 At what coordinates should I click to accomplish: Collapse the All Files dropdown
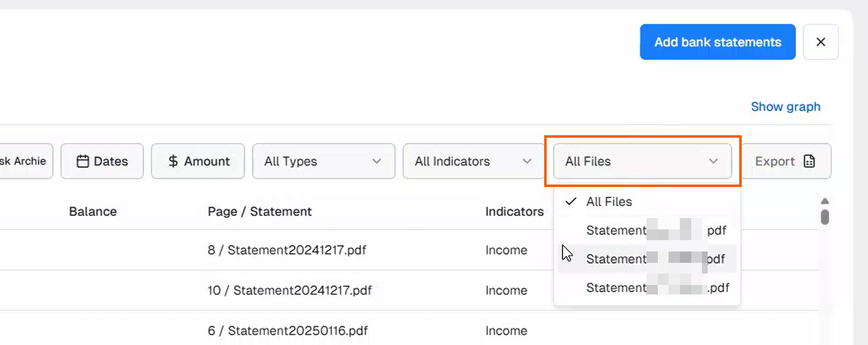coord(643,161)
